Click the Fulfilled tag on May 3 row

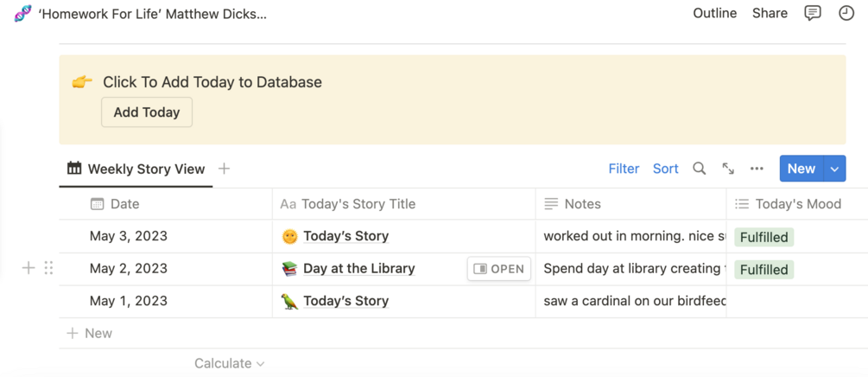pyautogui.click(x=763, y=237)
